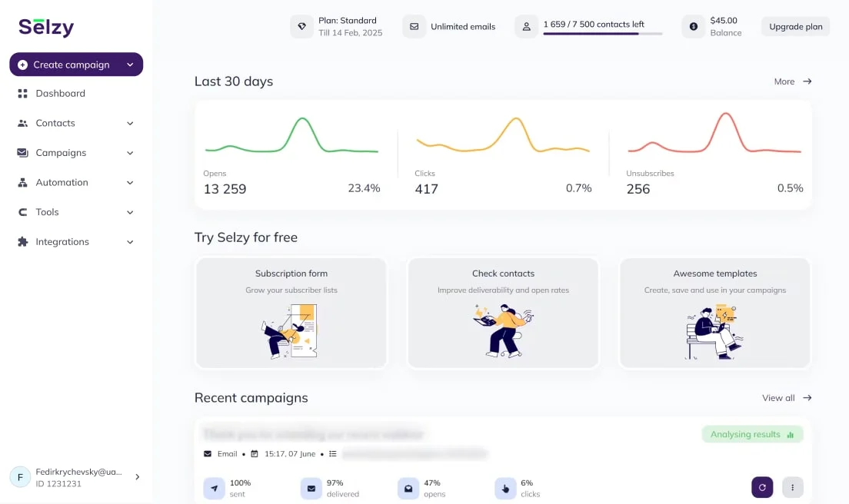Click the refresh icon on recent campaign
849x504 pixels.
(x=762, y=487)
